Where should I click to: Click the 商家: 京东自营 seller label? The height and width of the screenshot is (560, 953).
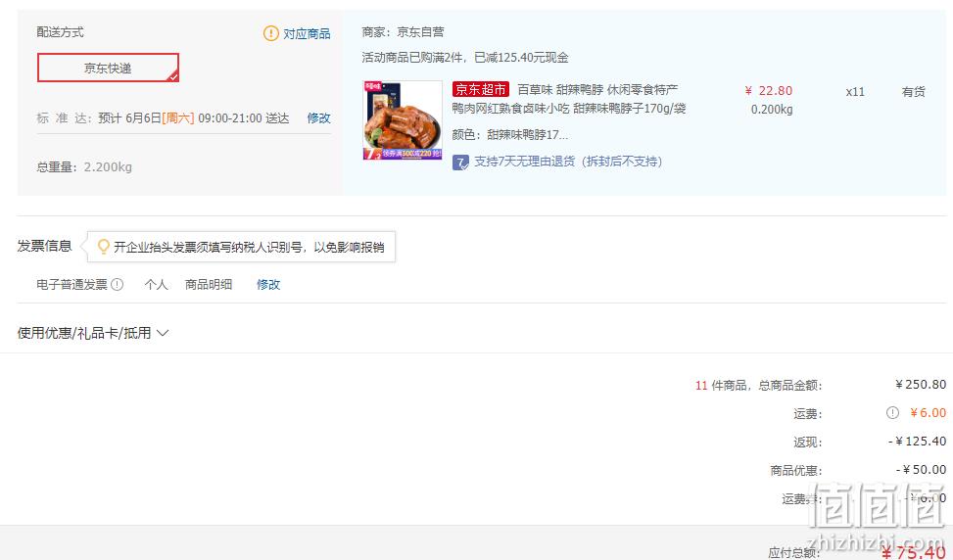coord(403,32)
